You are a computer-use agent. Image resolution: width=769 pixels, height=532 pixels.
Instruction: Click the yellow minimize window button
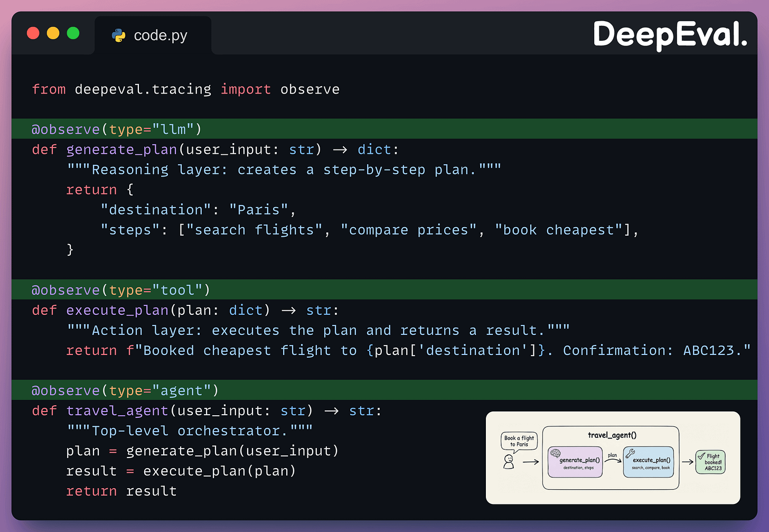pyautogui.click(x=53, y=33)
